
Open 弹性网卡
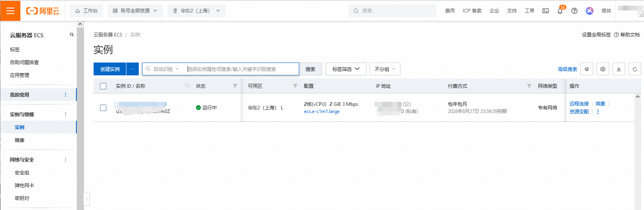24,185
